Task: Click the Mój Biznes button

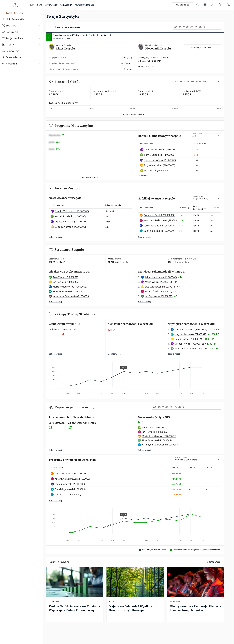Action: point(182,5)
